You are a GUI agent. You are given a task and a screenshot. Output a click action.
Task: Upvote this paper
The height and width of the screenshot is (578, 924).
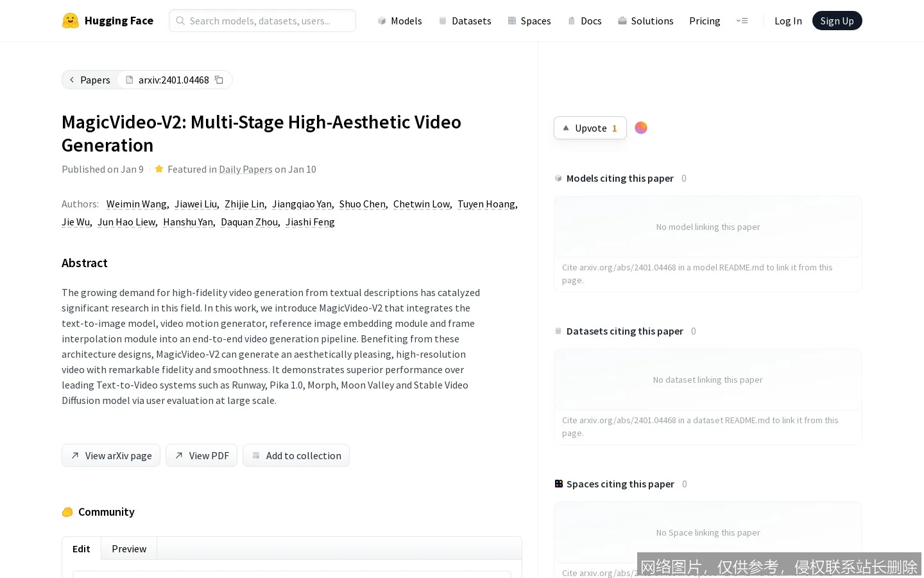[x=590, y=128]
